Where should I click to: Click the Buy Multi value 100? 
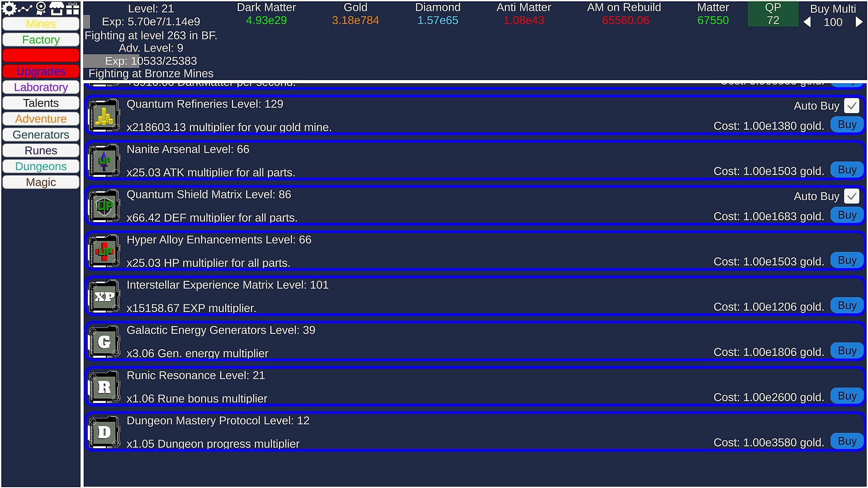[833, 22]
